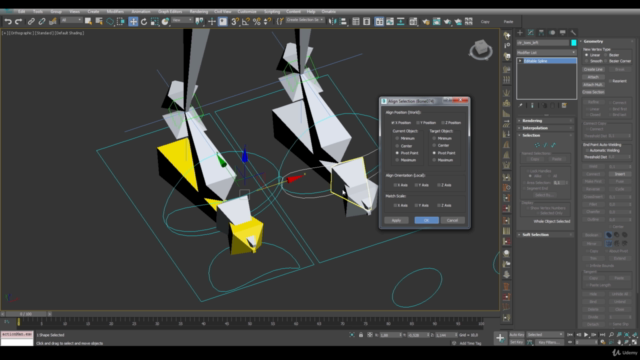The image size is (640, 360).
Task: Expand the Rendering rollout
Action: click(546, 121)
